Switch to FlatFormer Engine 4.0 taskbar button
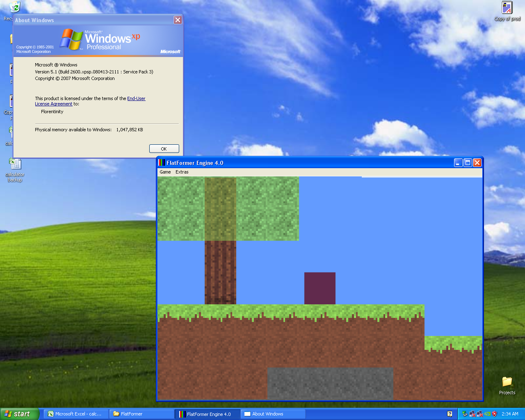The image size is (525, 420). point(208,414)
